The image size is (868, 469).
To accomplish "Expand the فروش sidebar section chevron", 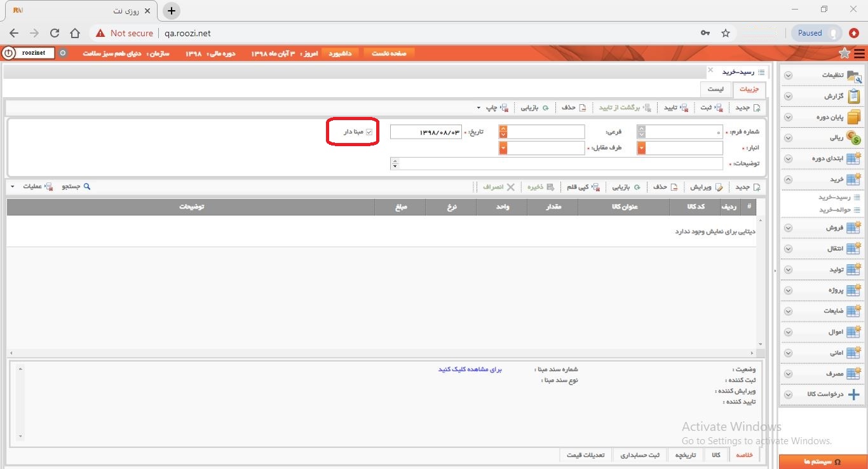I will [788, 228].
